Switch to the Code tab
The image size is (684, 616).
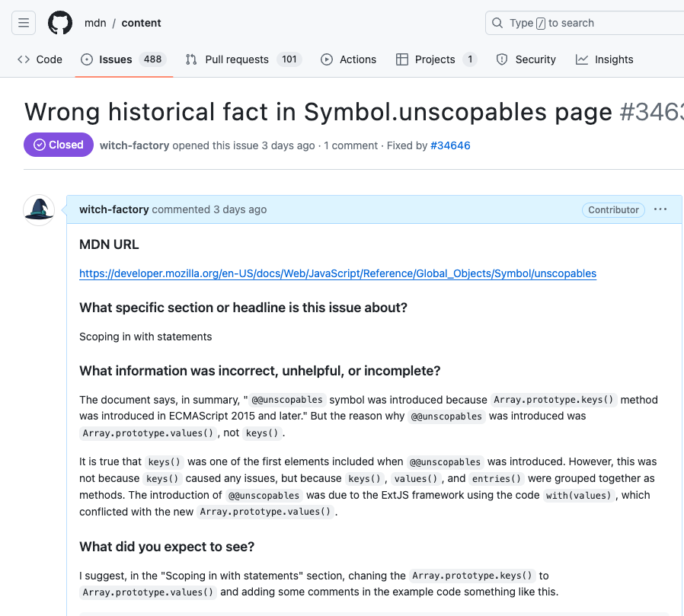click(x=40, y=59)
